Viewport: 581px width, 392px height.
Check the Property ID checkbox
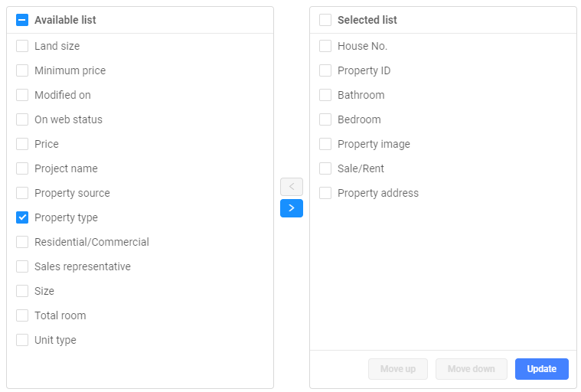(x=325, y=70)
